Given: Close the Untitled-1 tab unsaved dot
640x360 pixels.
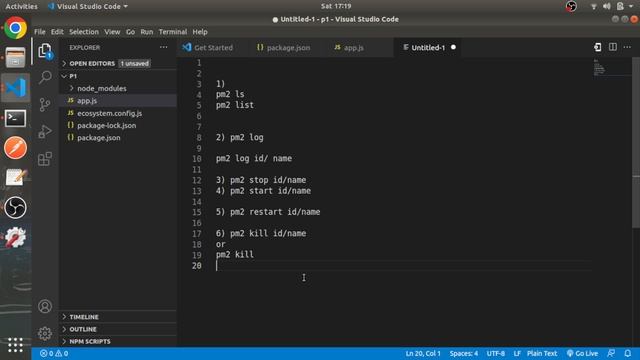Looking at the screenshot, I should [x=453, y=47].
